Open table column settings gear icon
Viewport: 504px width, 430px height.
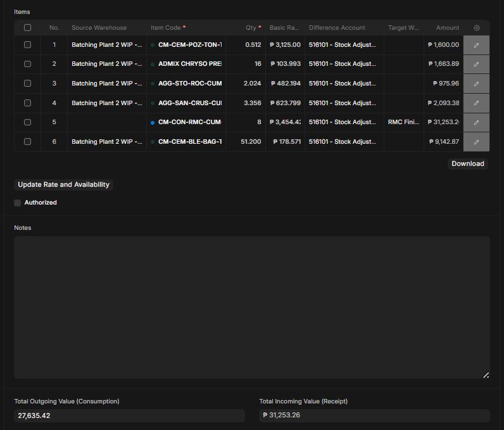[x=477, y=28]
